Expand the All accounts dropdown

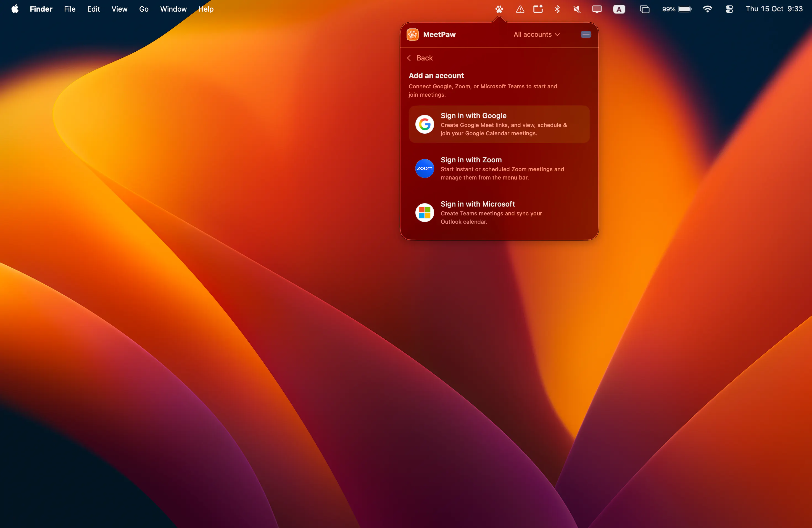click(536, 35)
